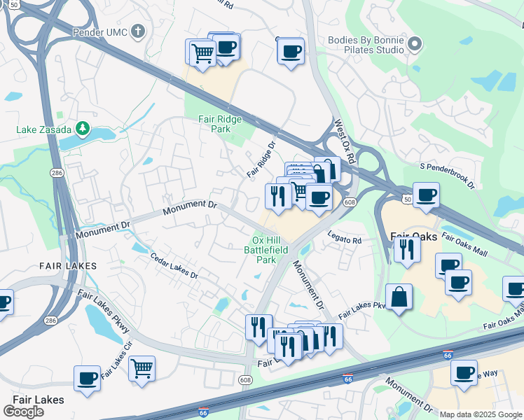524x420 pixels.
Task: Click the West Ox Rd label
Action: (x=344, y=141)
